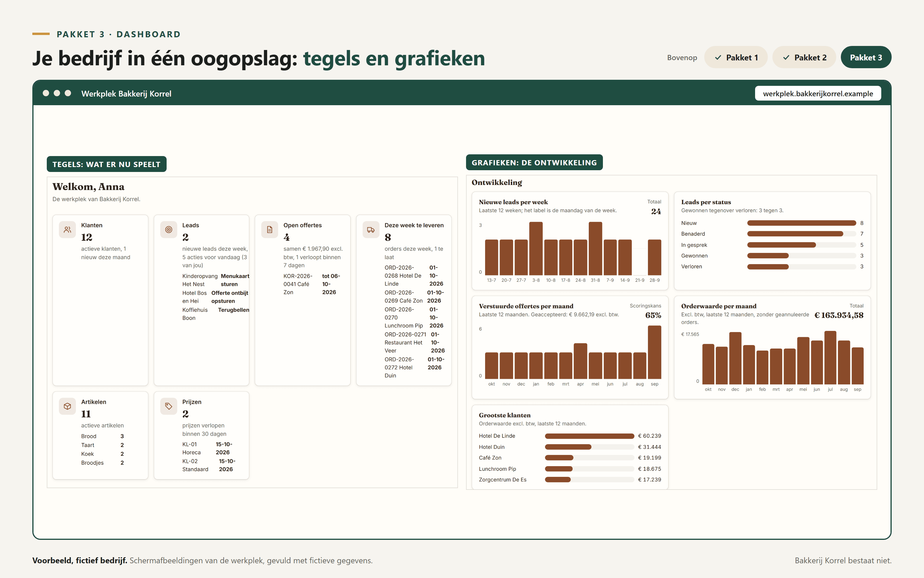Click the Werkplek Bakkerij Korrel window title
Viewport: 924px width, 578px height.
pos(126,94)
